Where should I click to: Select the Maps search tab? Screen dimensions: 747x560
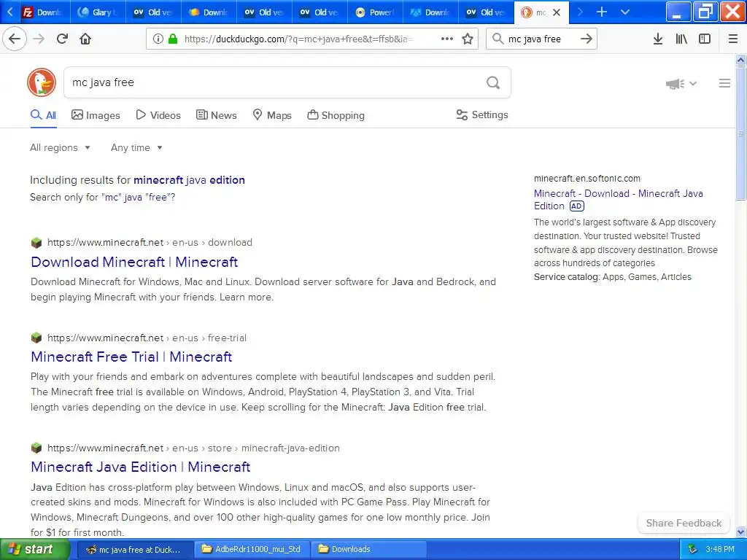coord(272,115)
